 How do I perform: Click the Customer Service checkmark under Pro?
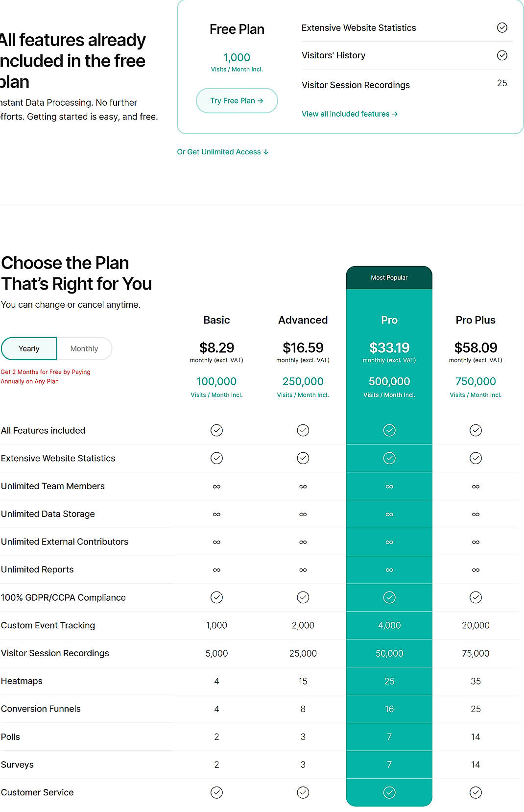click(389, 792)
